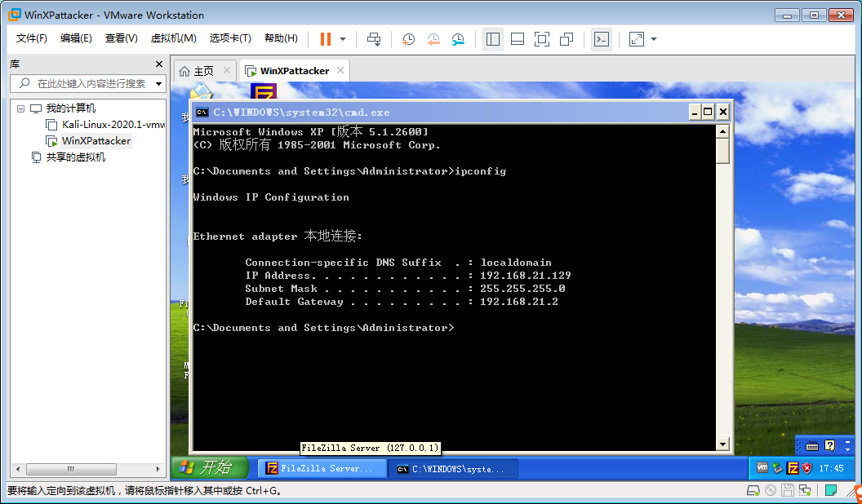Open the library search filter dropdown

159,83
